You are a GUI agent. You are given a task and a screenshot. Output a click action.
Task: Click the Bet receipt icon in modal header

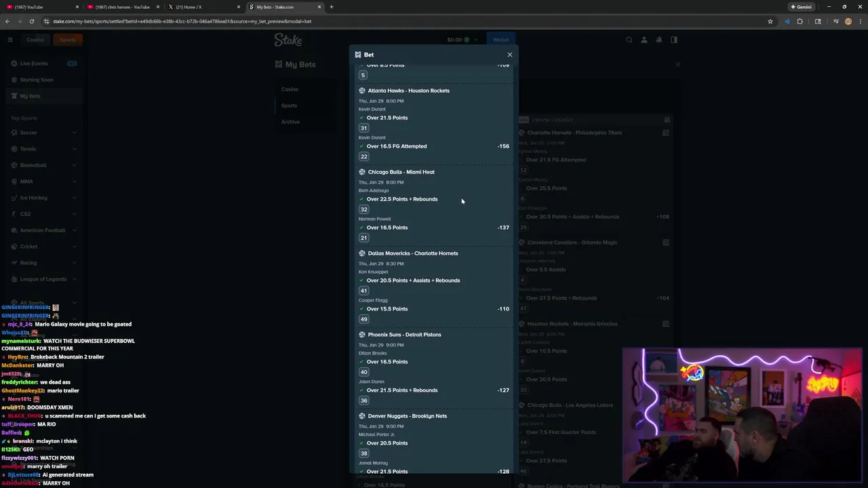pyautogui.click(x=358, y=55)
